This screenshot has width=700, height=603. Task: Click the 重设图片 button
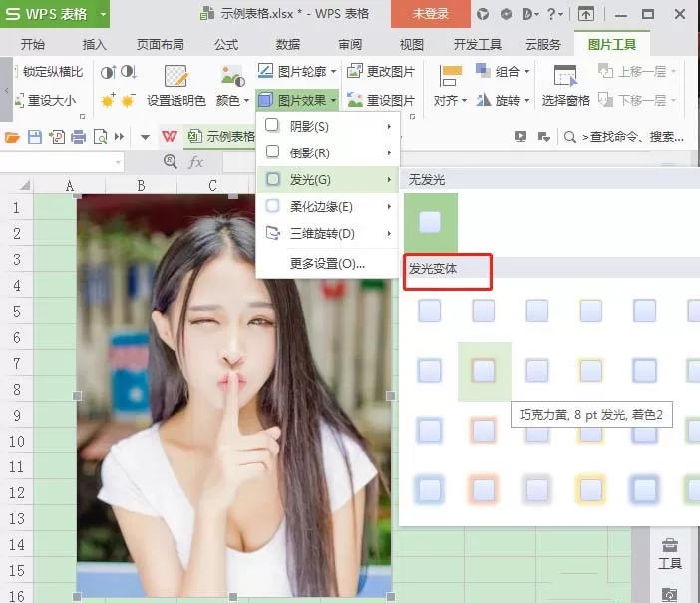pyautogui.click(x=381, y=100)
